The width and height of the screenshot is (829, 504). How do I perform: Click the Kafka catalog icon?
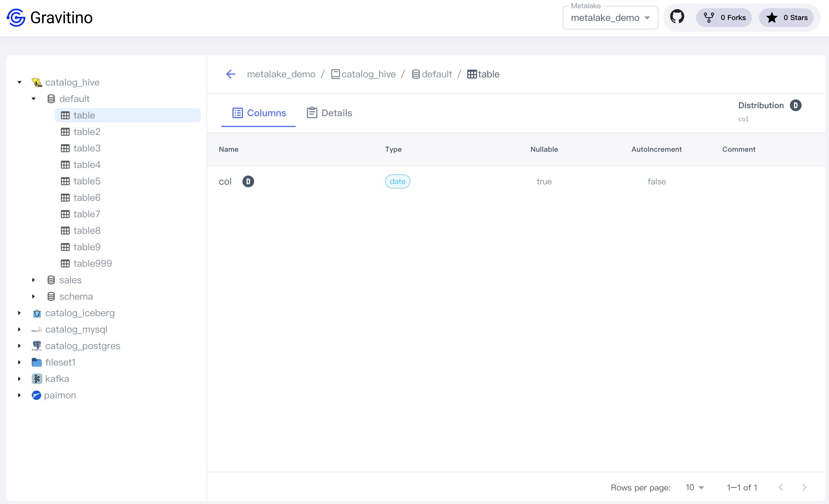coord(37,379)
